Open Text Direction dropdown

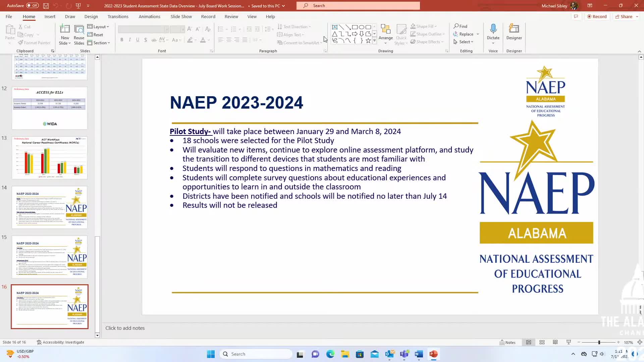click(x=294, y=26)
